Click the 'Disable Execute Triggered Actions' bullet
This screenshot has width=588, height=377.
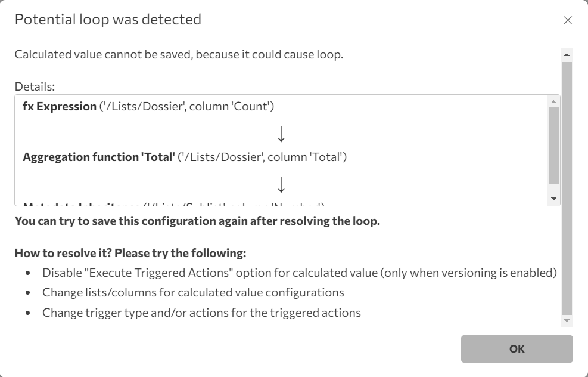[x=299, y=273]
